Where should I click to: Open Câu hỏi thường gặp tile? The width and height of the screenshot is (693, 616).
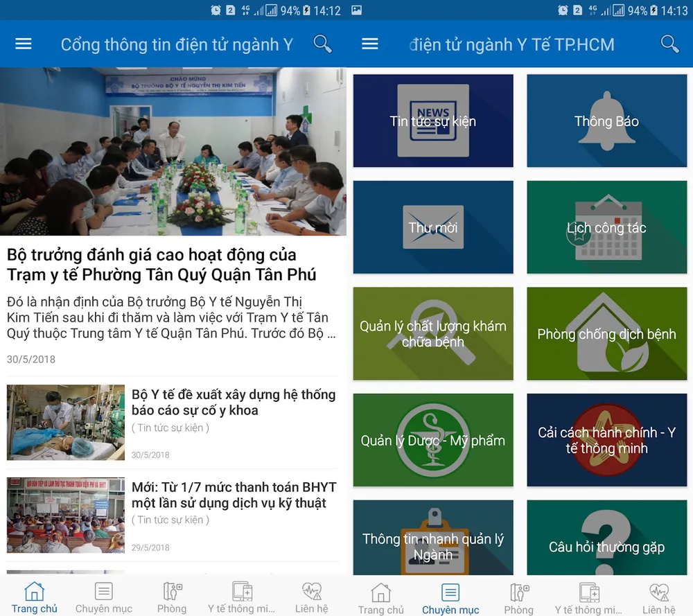tap(607, 538)
